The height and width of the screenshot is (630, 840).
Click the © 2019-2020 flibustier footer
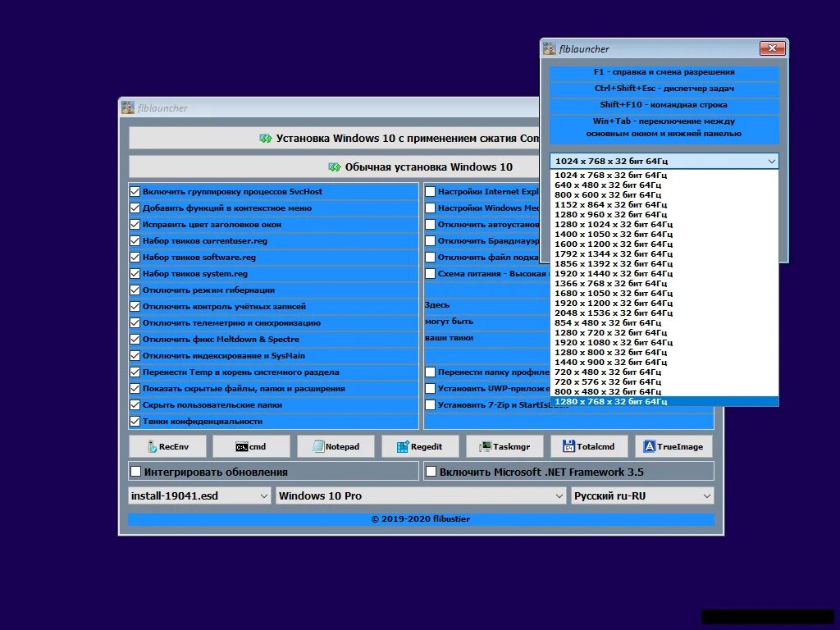tap(421, 518)
